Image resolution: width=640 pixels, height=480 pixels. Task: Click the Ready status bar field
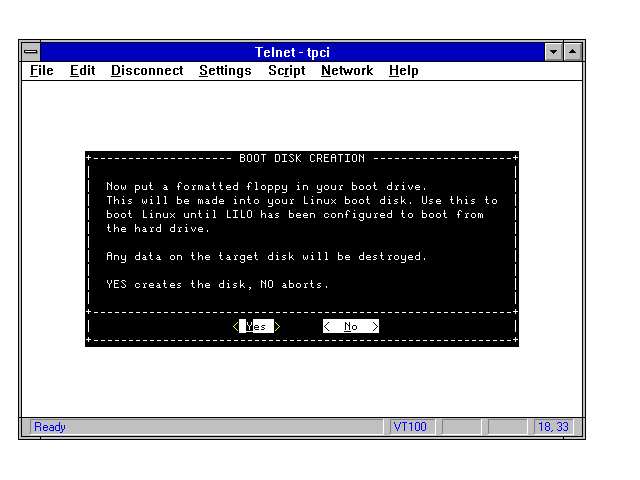[205, 427]
